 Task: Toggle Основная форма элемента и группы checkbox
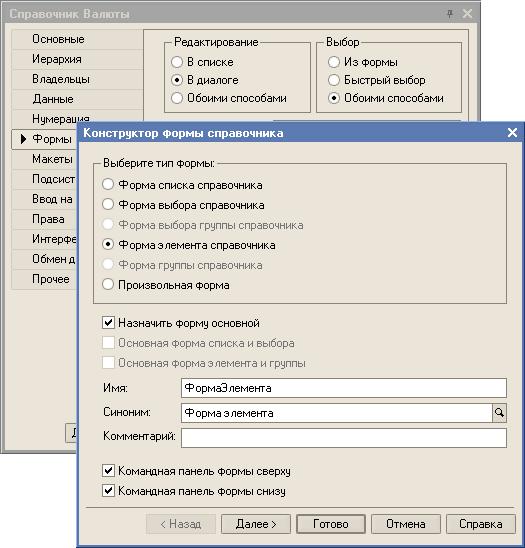click(x=108, y=363)
